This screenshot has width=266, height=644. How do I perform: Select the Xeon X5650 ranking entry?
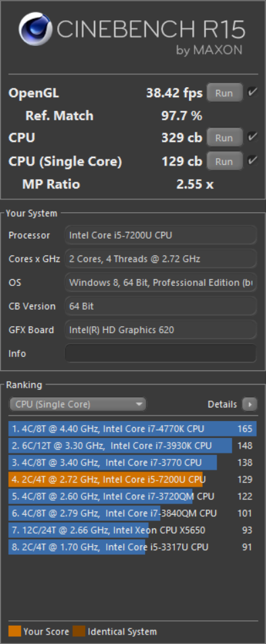(x=132, y=530)
